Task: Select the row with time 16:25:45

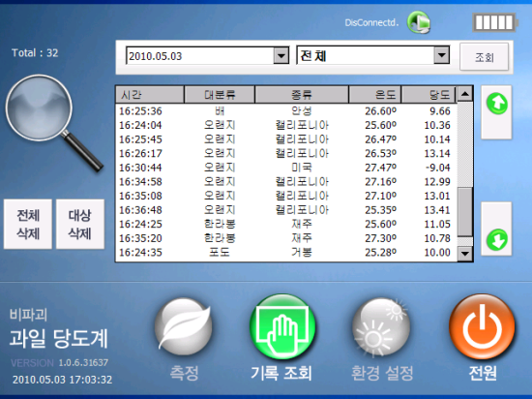Action: point(286,139)
